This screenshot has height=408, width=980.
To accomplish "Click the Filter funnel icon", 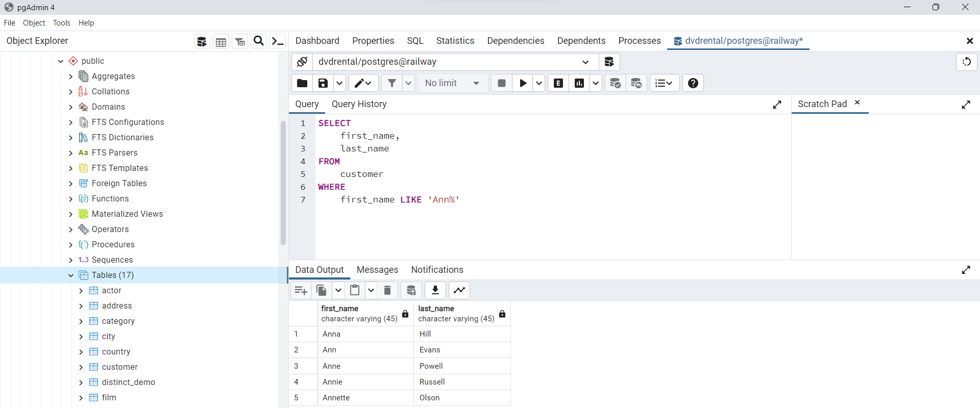I will 391,83.
